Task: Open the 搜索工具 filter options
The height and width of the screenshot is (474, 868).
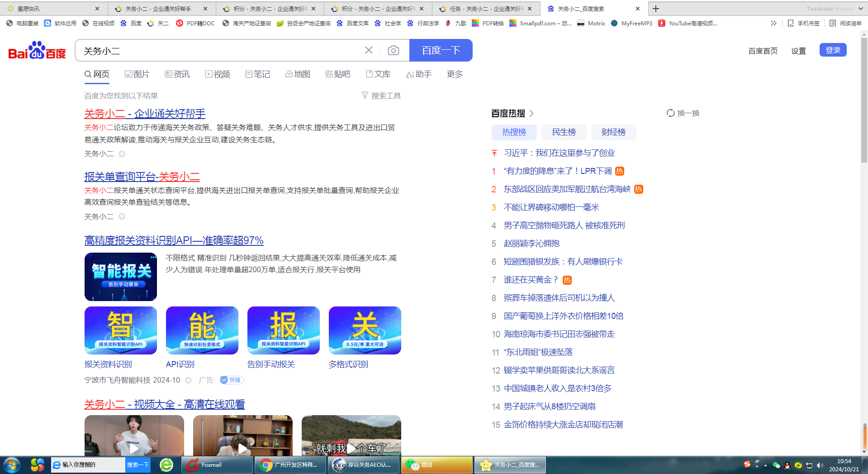Action: point(381,96)
